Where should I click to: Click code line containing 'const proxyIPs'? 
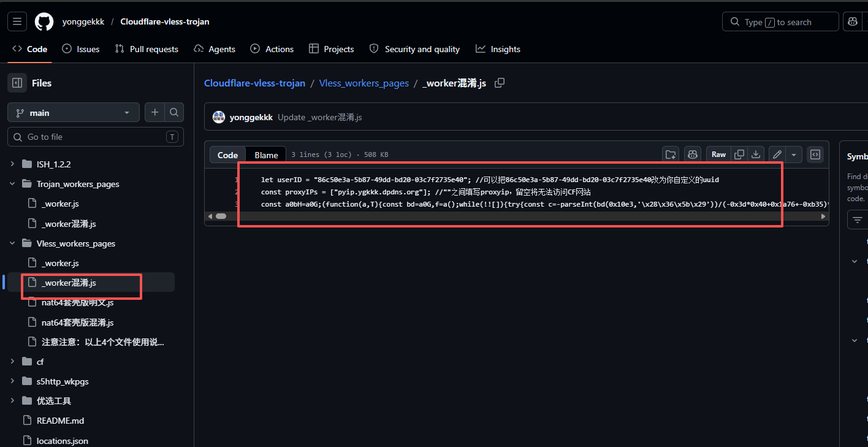[425, 192]
